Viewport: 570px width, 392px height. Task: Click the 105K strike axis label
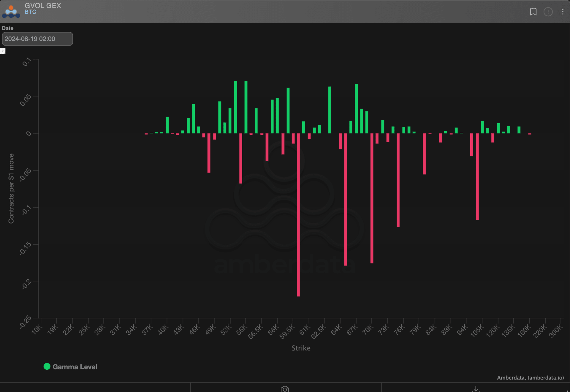[x=477, y=331]
